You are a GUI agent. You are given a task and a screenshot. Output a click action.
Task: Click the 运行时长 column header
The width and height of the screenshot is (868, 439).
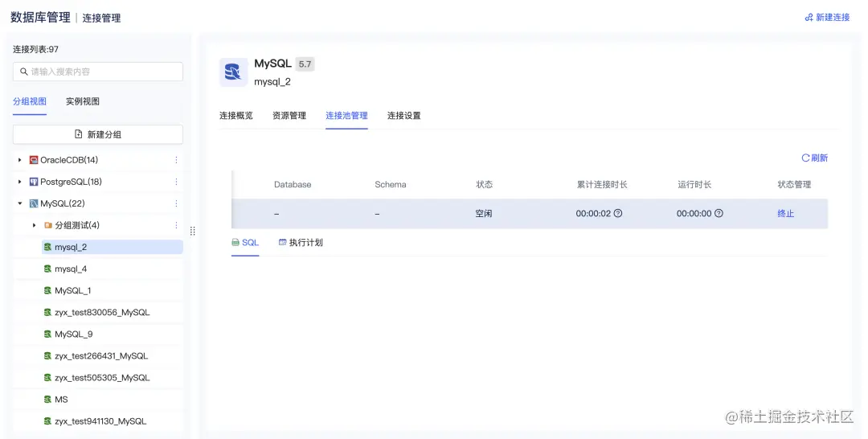click(x=694, y=184)
